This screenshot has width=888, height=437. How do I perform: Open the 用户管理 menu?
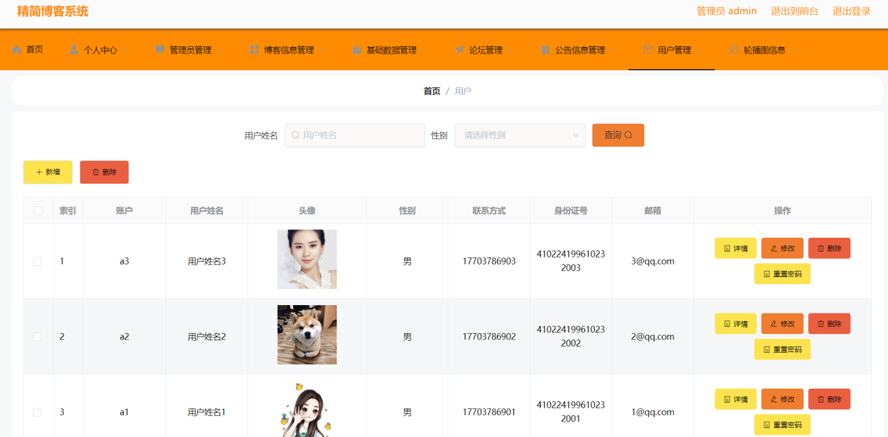coord(672,50)
